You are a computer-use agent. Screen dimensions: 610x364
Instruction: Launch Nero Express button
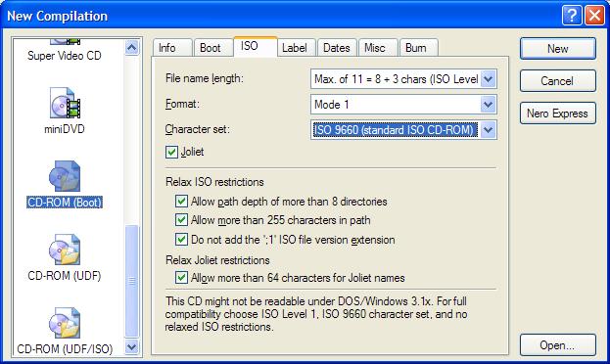pyautogui.click(x=558, y=114)
